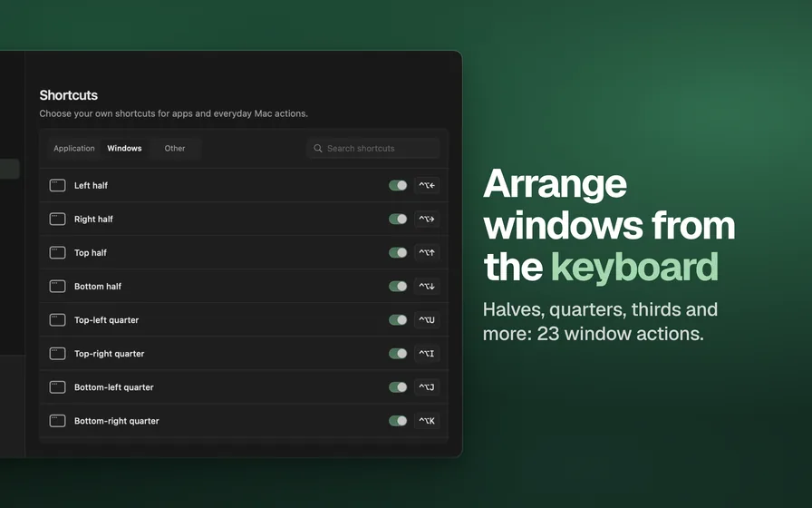Open the Other tab
Image resolution: width=812 pixels, height=508 pixels.
pyautogui.click(x=175, y=148)
